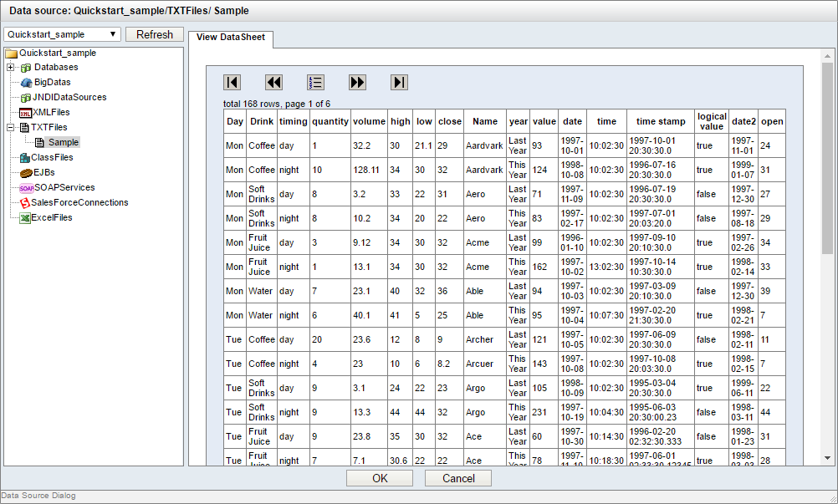
Task: Click the datasheet vertical scrollbar thumb
Action: 827,159
